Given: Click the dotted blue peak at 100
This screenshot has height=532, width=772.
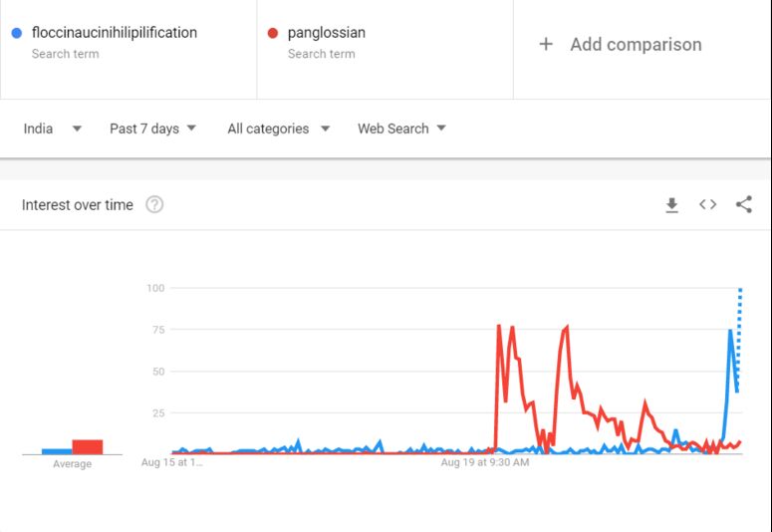Looking at the screenshot, I should [x=739, y=290].
